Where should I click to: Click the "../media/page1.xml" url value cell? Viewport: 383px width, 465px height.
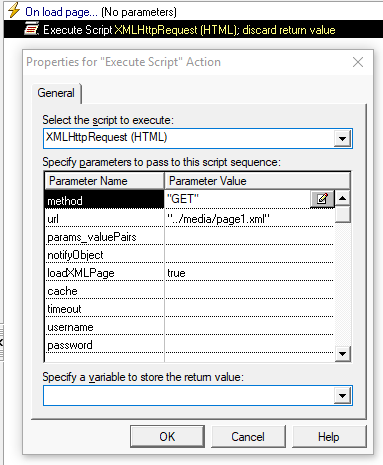[249, 219]
